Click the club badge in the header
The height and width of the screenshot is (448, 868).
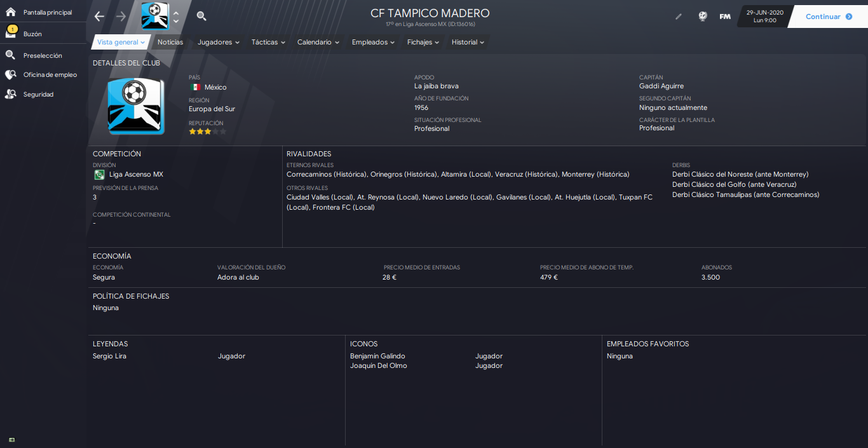pyautogui.click(x=155, y=17)
